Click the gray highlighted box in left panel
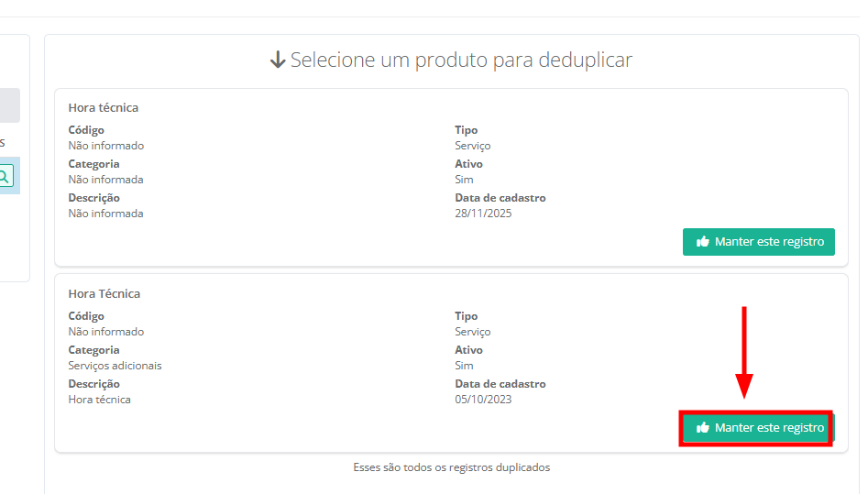The image size is (868, 494). click(x=9, y=105)
